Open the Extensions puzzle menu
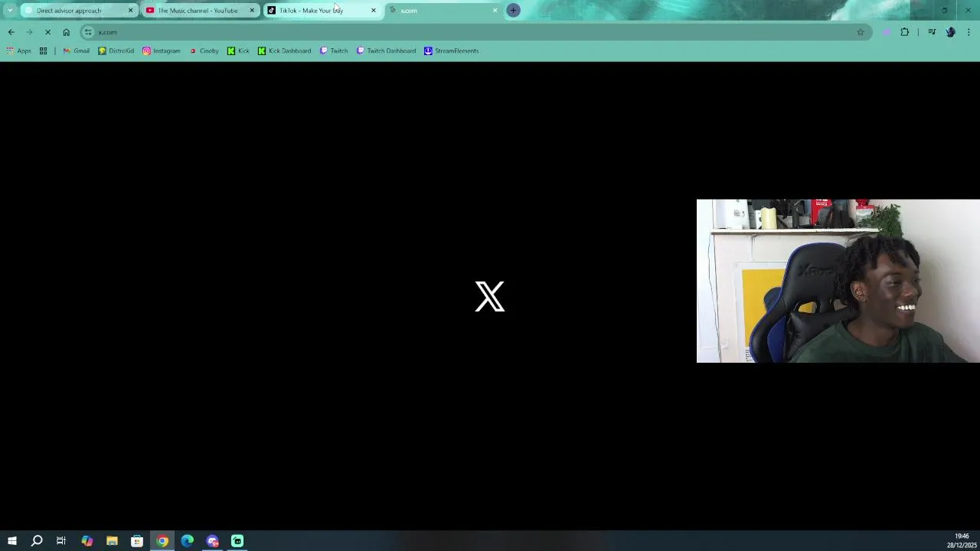 click(905, 32)
